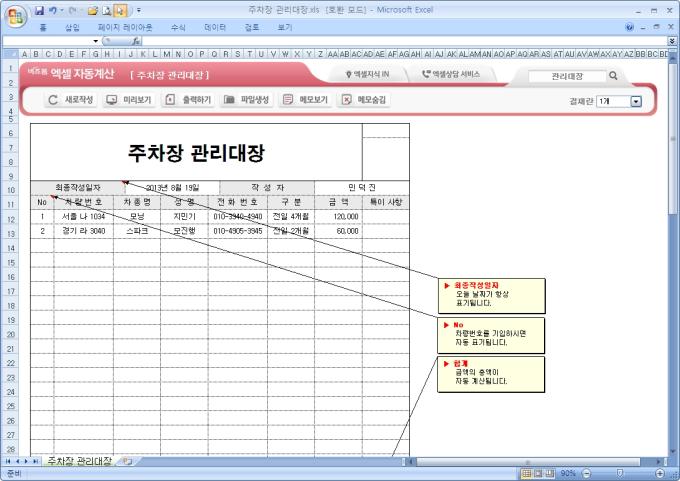Click the 메모숨김 button
This screenshot has height=481, width=680.
coord(363,100)
